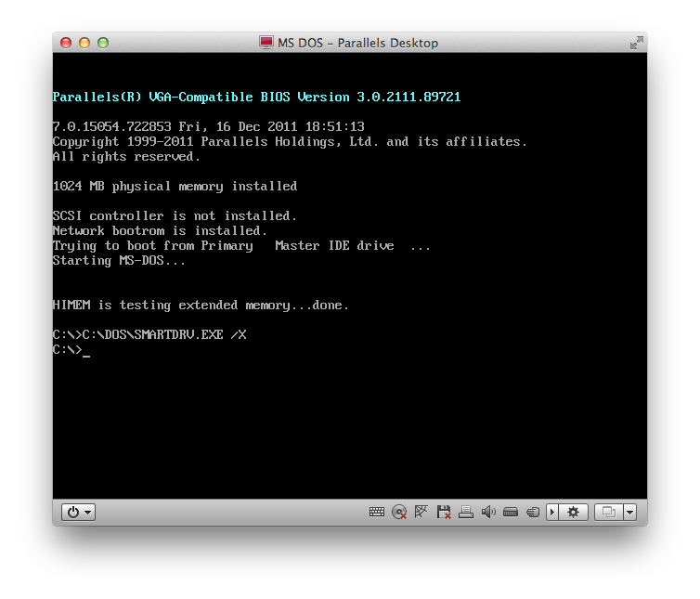Click '1024 MB physical memory installed' text
Viewport: 700px width, 599px height.
pos(175,187)
